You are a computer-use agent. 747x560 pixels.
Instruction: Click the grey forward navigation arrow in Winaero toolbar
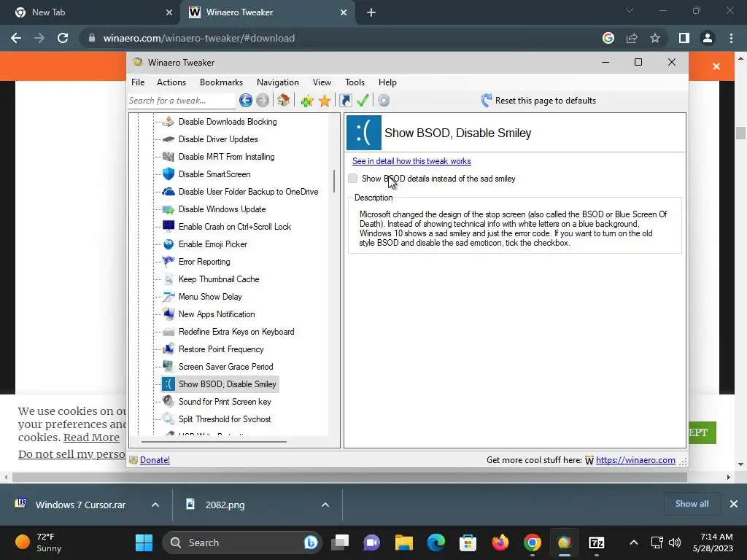pos(263,101)
